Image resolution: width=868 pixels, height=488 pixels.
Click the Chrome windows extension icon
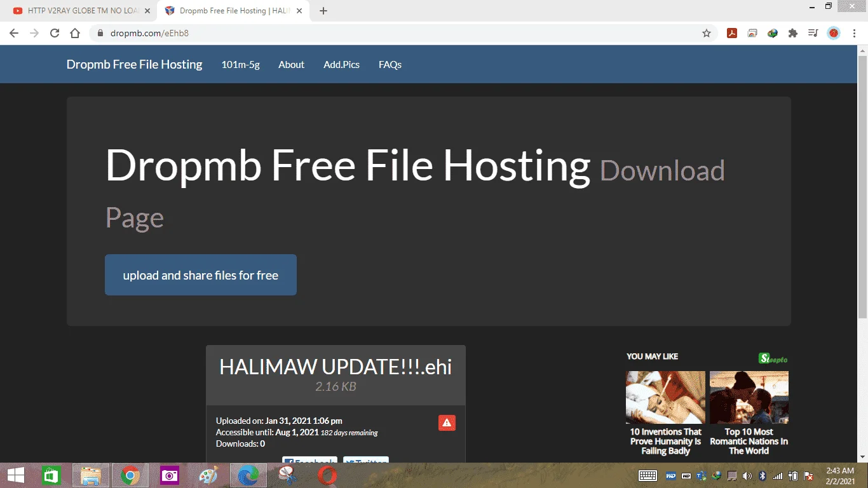point(752,33)
